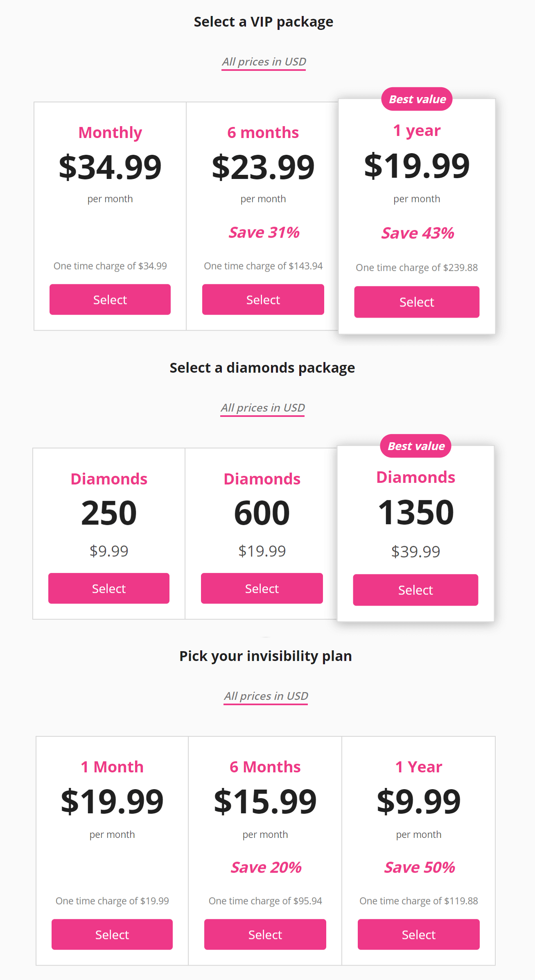535x980 pixels.
Task: Select the 1350 diamonds package
Action: [415, 590]
